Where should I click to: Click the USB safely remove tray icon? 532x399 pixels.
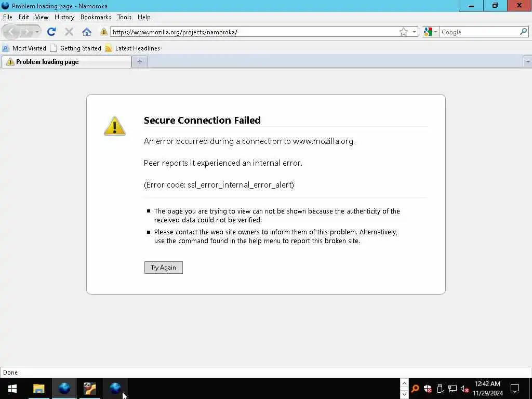click(440, 389)
